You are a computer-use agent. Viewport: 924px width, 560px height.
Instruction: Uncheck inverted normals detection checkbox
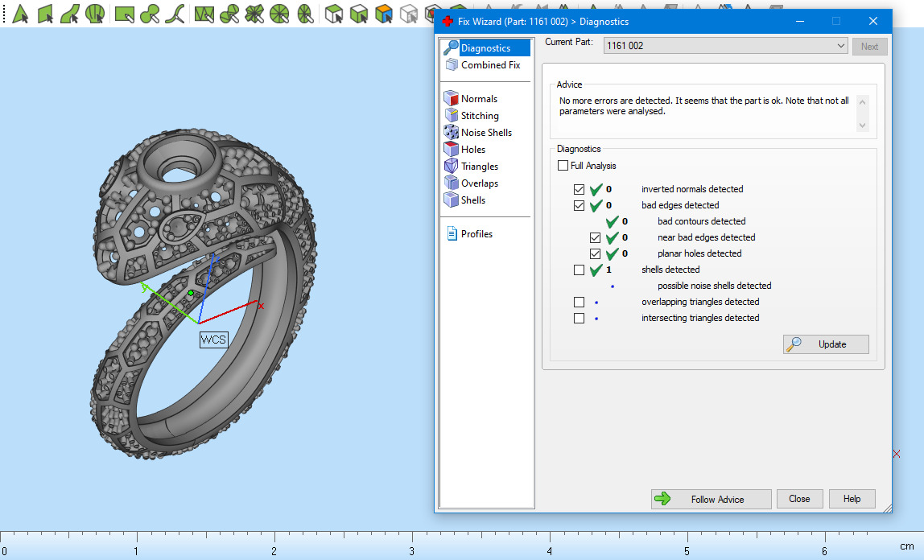tap(579, 189)
